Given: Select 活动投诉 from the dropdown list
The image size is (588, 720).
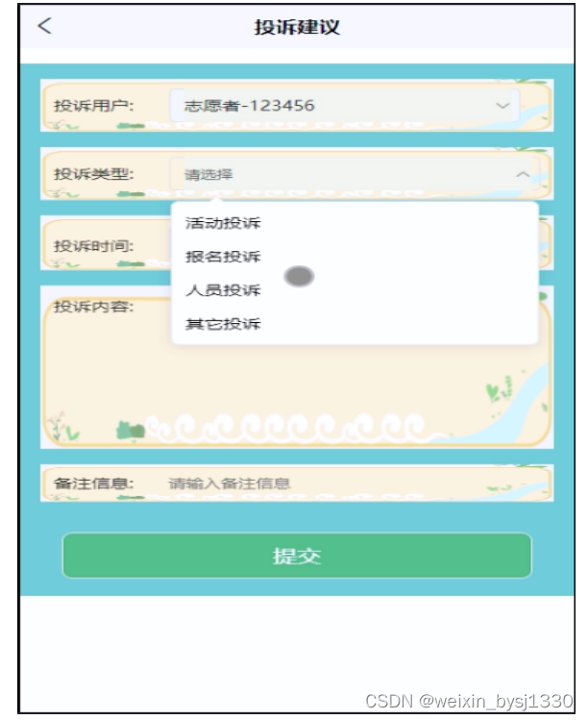Looking at the screenshot, I should [x=223, y=223].
